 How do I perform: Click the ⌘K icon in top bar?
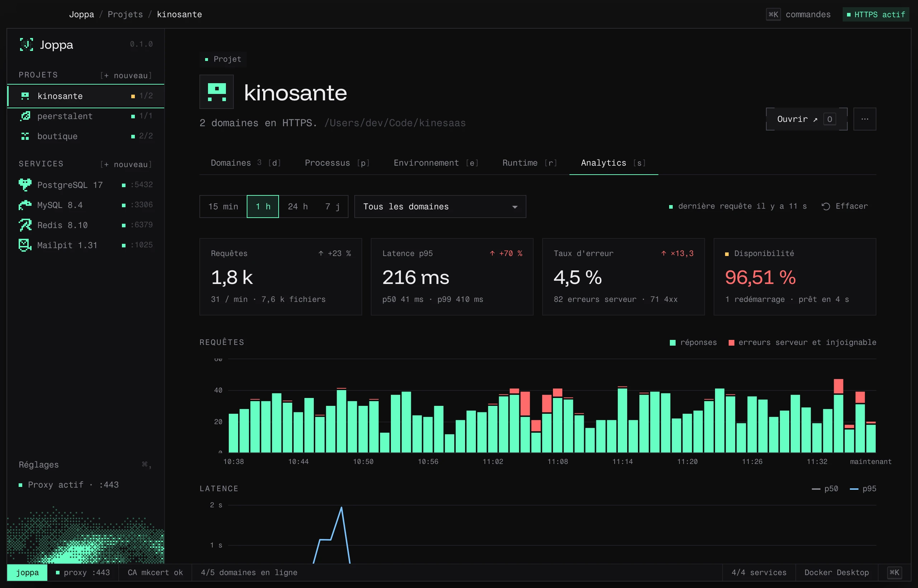pyautogui.click(x=773, y=14)
